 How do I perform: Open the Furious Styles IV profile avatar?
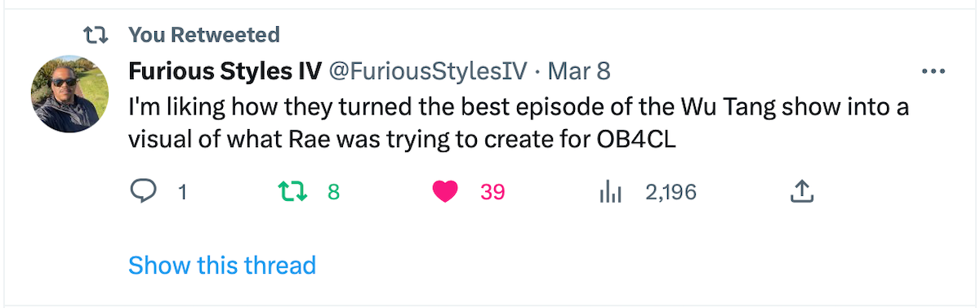tap(69, 95)
